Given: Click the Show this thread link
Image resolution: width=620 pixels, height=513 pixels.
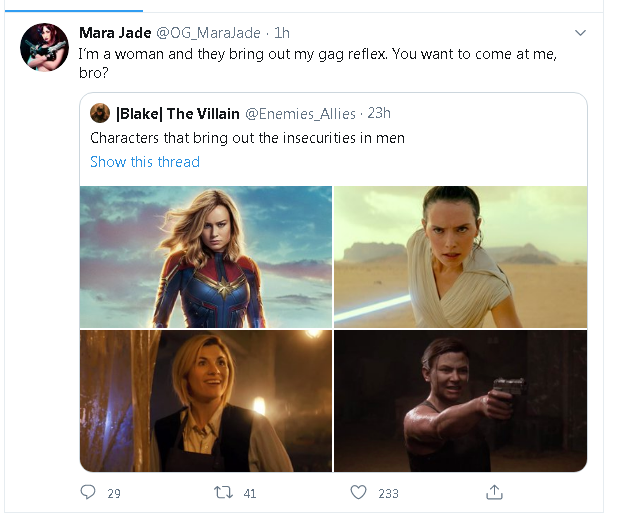Looking at the screenshot, I should click(x=145, y=162).
